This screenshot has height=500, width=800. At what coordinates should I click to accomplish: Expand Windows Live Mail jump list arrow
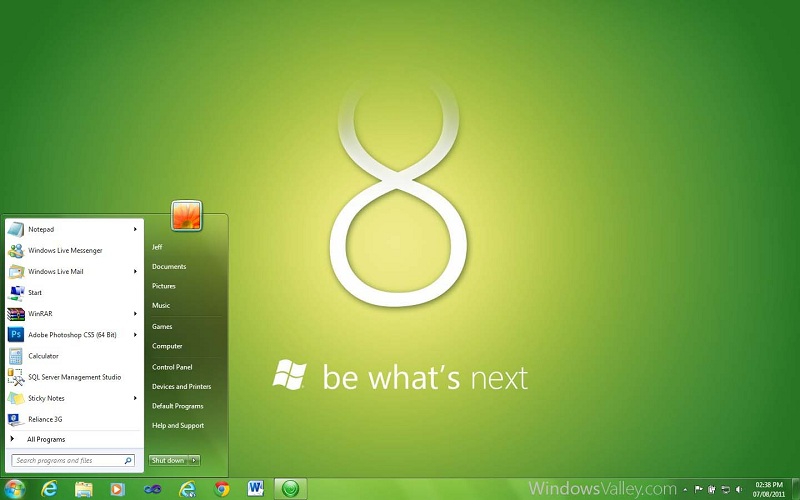point(135,271)
